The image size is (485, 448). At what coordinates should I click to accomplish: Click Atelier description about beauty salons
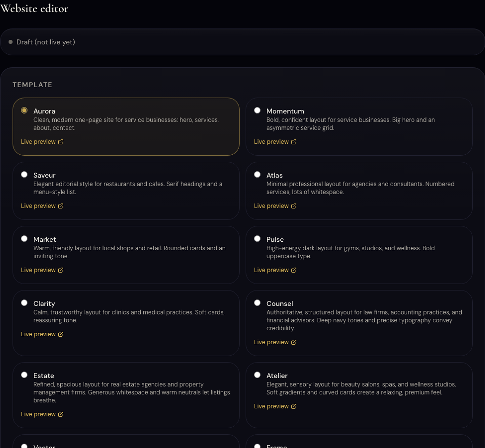click(361, 388)
